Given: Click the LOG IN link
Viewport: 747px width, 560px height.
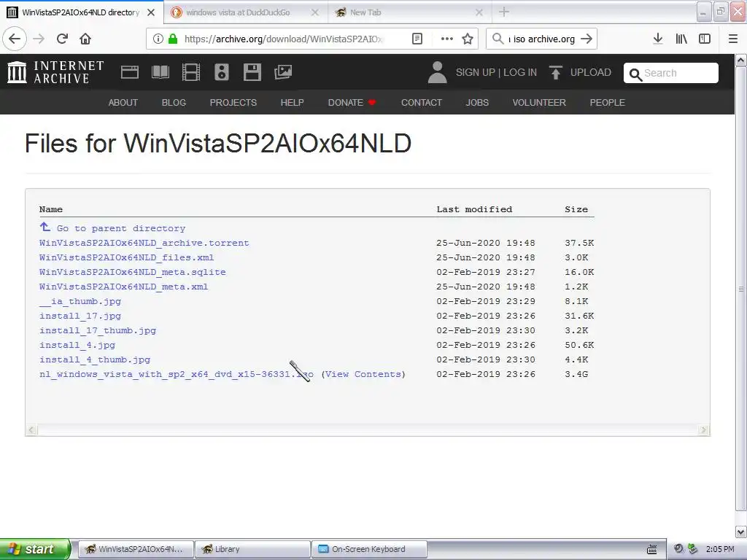Looking at the screenshot, I should (520, 72).
